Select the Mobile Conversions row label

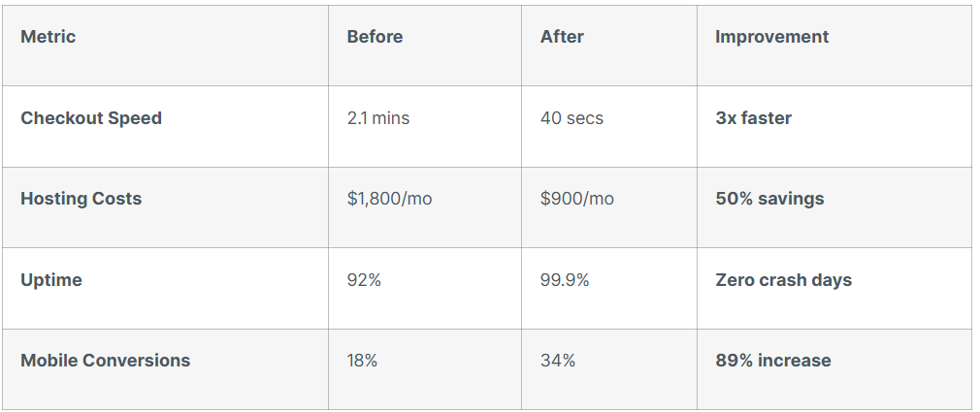(106, 361)
